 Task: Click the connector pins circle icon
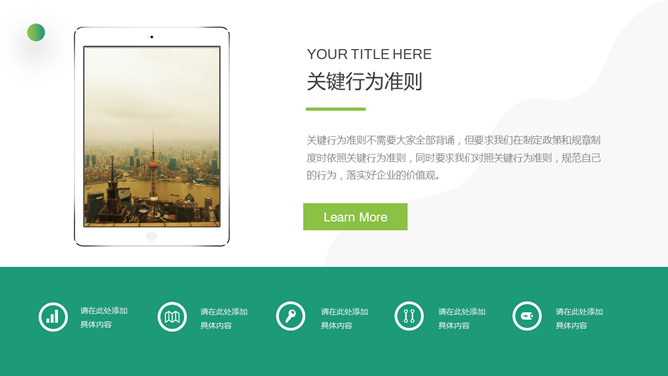(409, 316)
